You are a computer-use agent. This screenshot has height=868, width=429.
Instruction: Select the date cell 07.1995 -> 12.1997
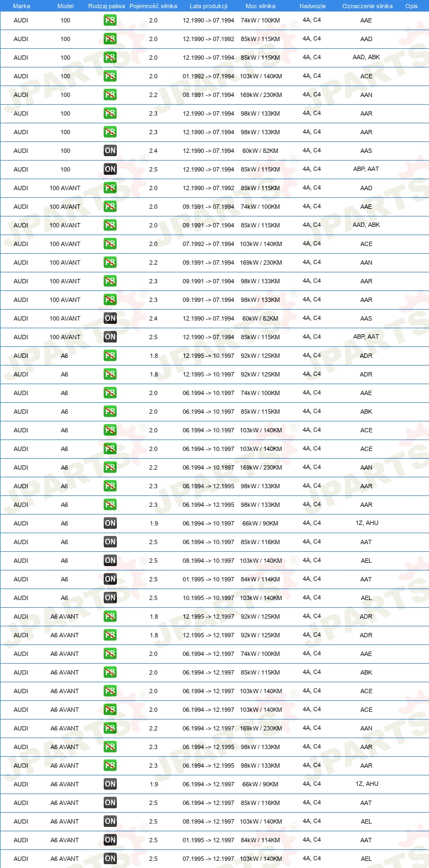[x=208, y=859]
